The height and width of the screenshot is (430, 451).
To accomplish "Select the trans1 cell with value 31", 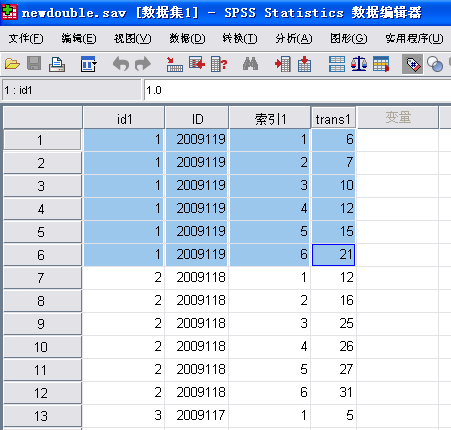I will (333, 392).
